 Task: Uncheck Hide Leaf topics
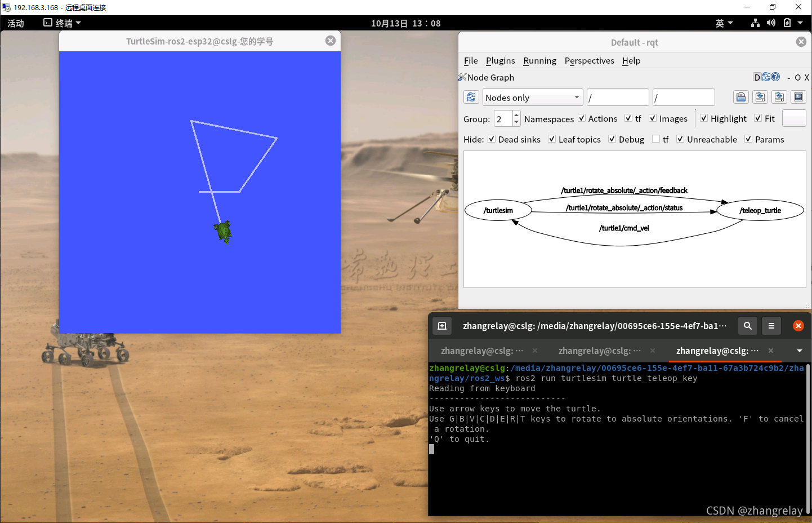coord(552,139)
